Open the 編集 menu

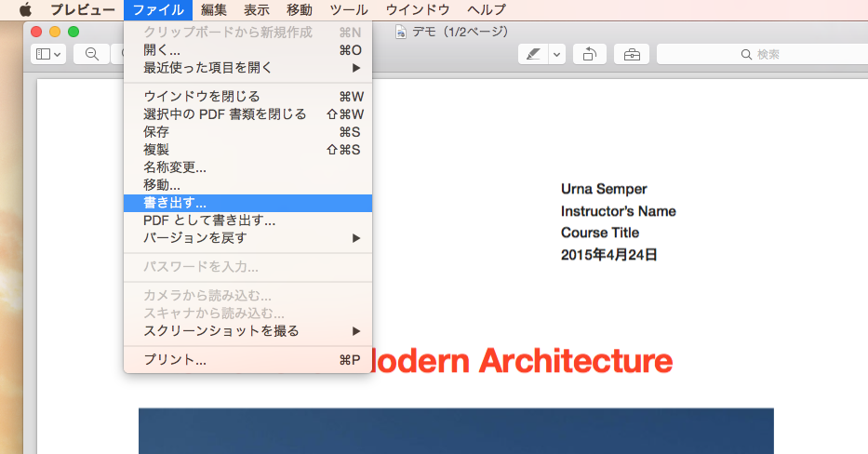(214, 10)
